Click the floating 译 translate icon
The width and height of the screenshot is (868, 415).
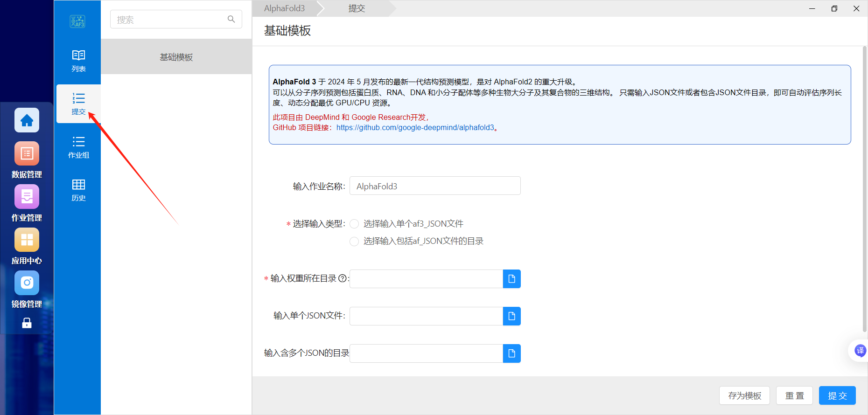pos(860,350)
